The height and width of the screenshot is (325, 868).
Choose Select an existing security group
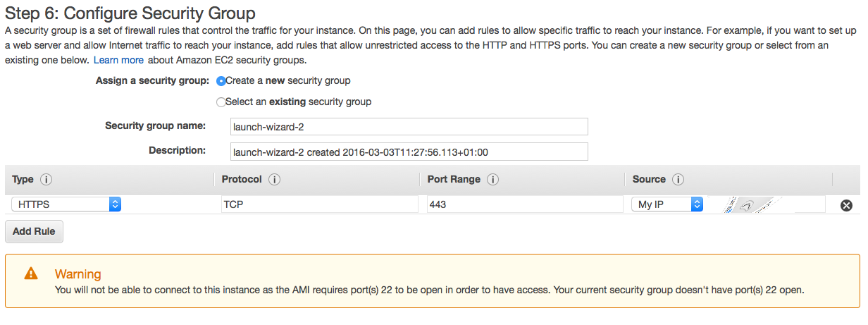(x=221, y=102)
